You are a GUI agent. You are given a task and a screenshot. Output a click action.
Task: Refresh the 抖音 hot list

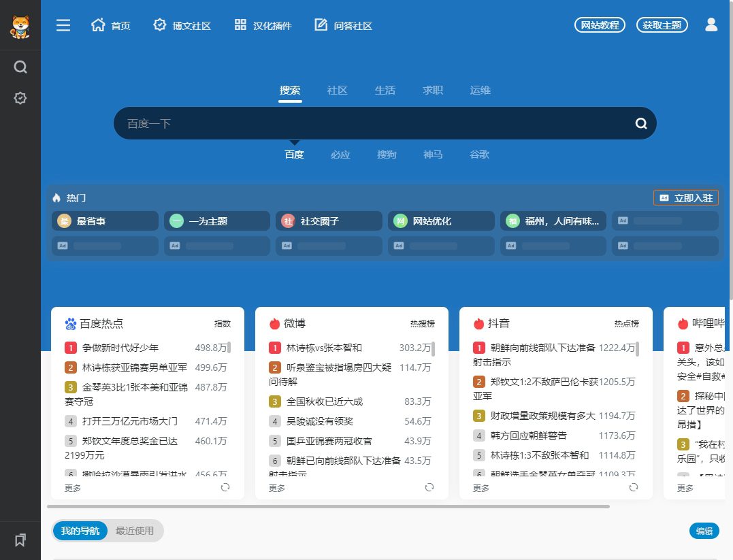(x=634, y=487)
